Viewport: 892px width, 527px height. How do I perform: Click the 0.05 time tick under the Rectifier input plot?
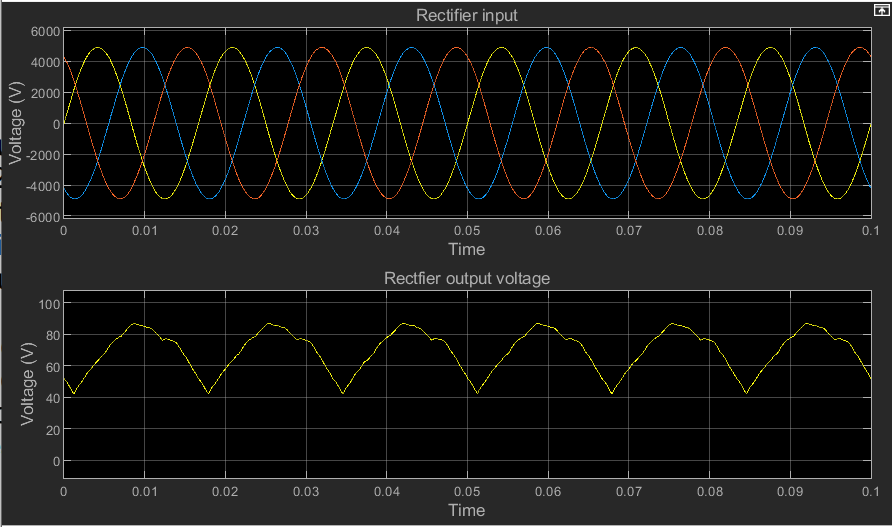point(466,230)
